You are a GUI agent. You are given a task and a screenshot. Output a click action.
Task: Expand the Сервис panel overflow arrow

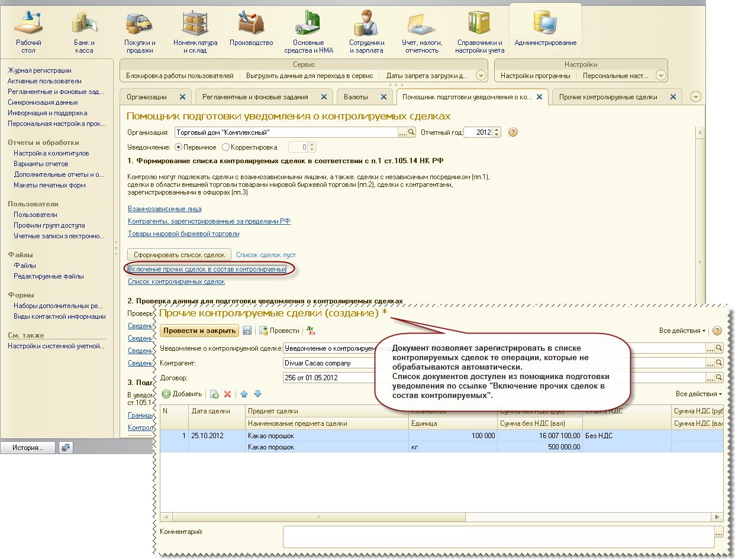point(481,76)
